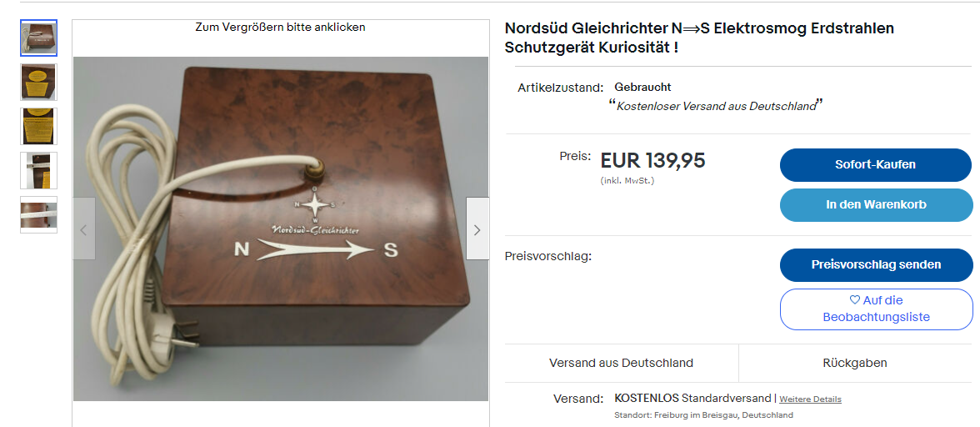Click heart icon on Beobachtungsliste button
The width and height of the screenshot is (980, 427).
tap(855, 300)
